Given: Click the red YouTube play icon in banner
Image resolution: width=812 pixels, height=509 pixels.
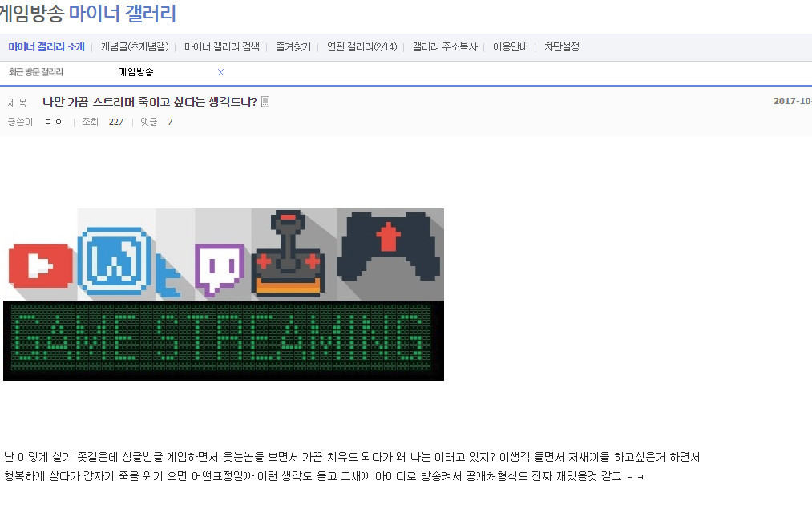Looking at the screenshot, I should (40, 266).
